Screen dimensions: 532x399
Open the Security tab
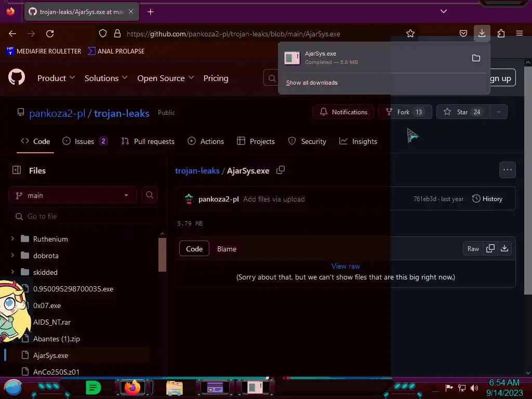coord(307,141)
